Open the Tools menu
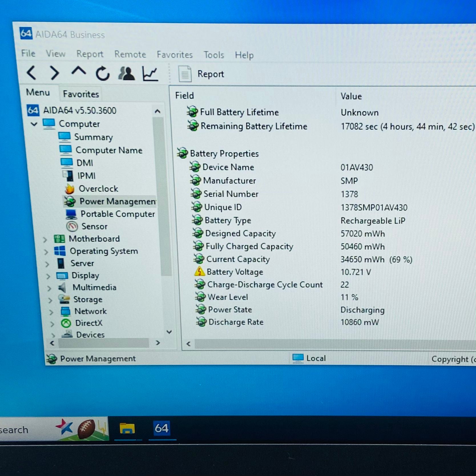The width and height of the screenshot is (476, 476). pos(213,55)
